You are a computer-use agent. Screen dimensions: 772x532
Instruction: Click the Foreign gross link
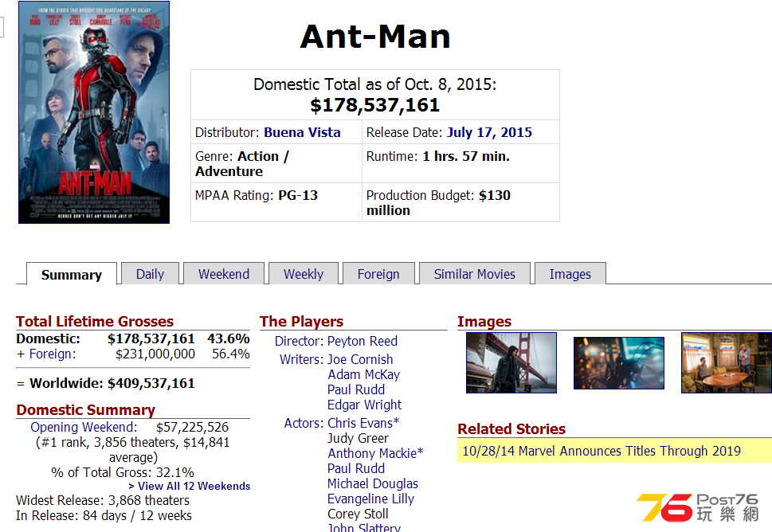[53, 354]
